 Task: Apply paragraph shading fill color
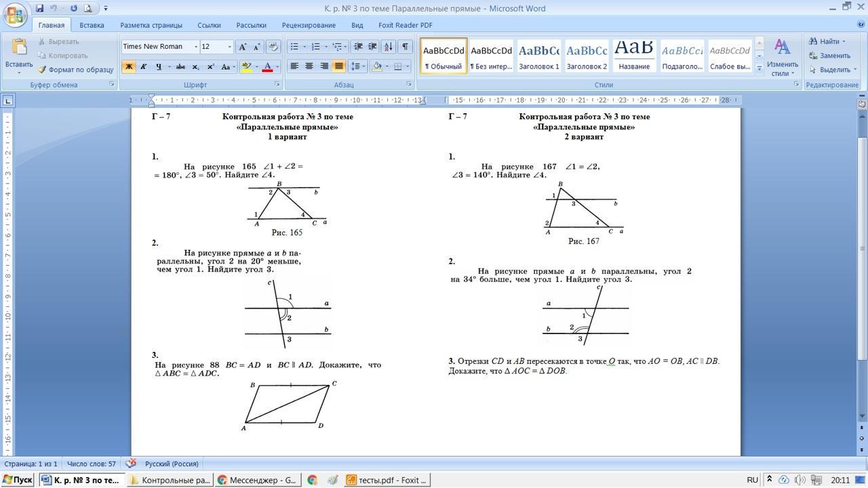[377, 66]
